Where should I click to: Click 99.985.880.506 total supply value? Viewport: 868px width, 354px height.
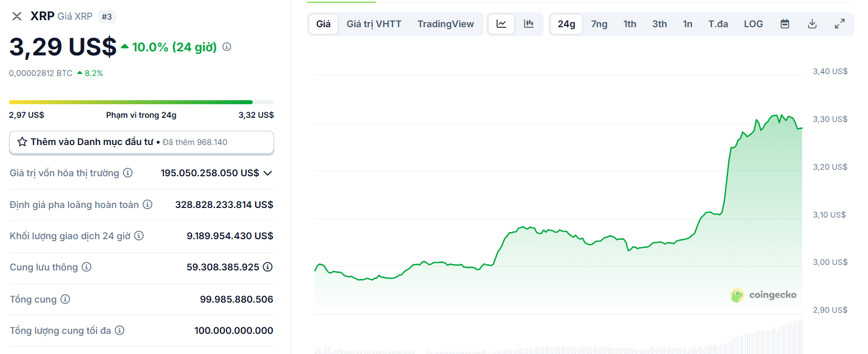[236, 299]
